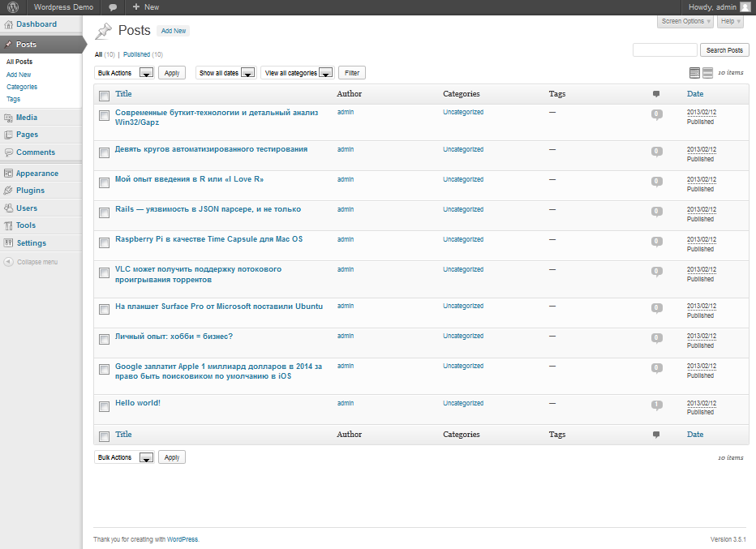Sort posts by Title column header
This screenshot has width=756, height=549.
(123, 94)
